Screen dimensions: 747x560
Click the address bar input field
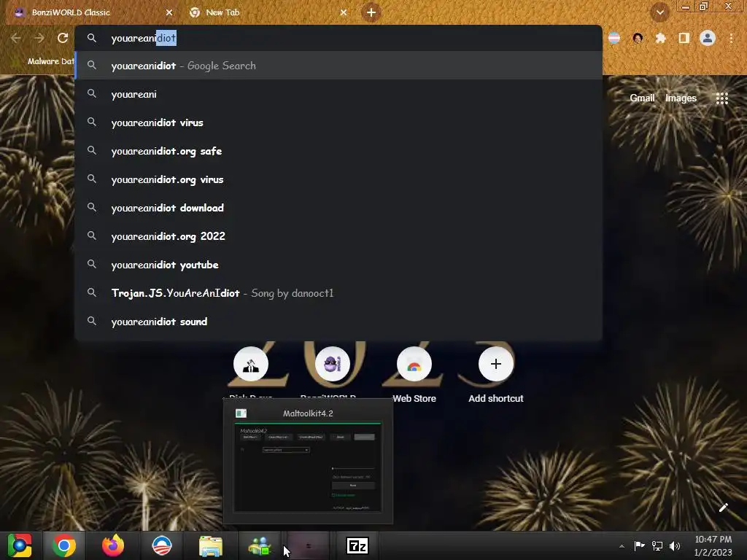(338, 38)
